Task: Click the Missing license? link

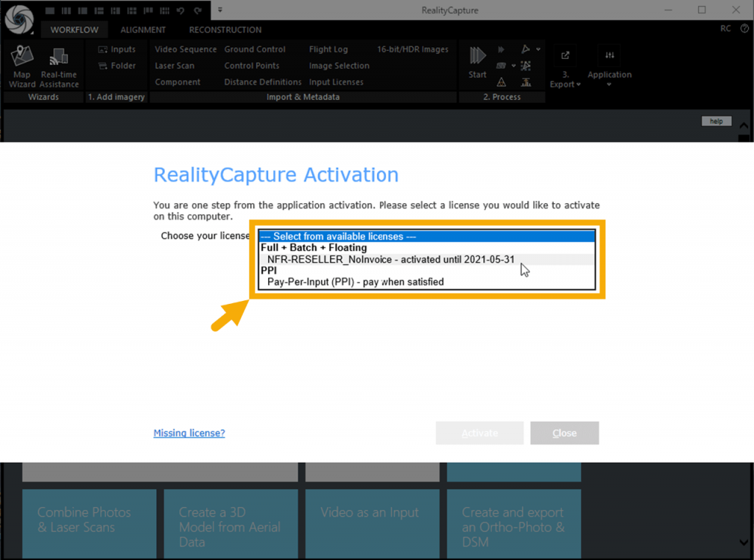Action: tap(189, 433)
